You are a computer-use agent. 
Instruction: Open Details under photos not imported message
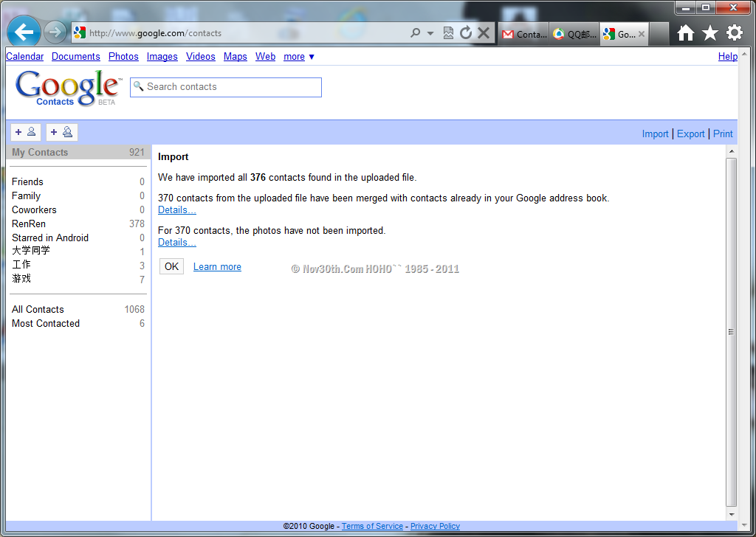177,242
